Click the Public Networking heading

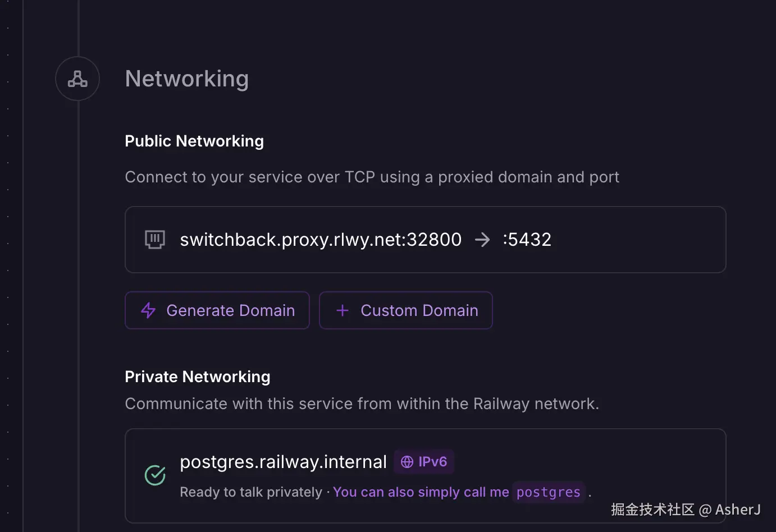pyautogui.click(x=194, y=141)
